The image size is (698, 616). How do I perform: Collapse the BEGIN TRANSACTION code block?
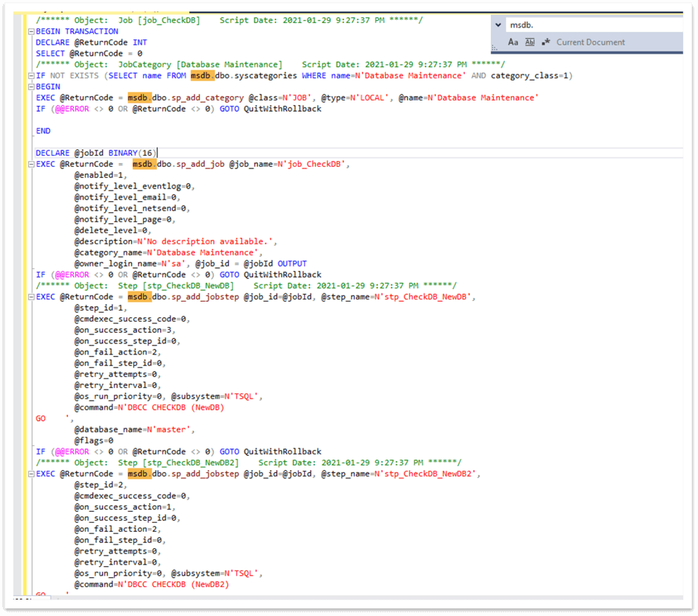point(30,31)
